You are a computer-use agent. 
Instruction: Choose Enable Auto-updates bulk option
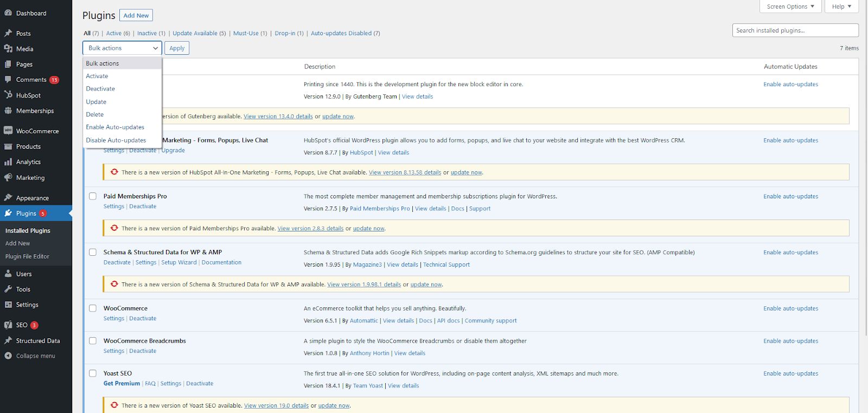click(x=122, y=127)
